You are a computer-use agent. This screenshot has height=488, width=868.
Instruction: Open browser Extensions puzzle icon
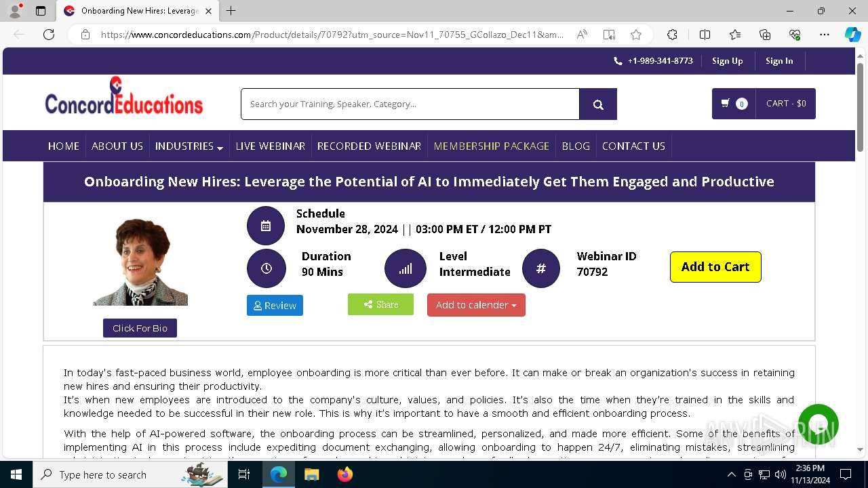(672, 35)
